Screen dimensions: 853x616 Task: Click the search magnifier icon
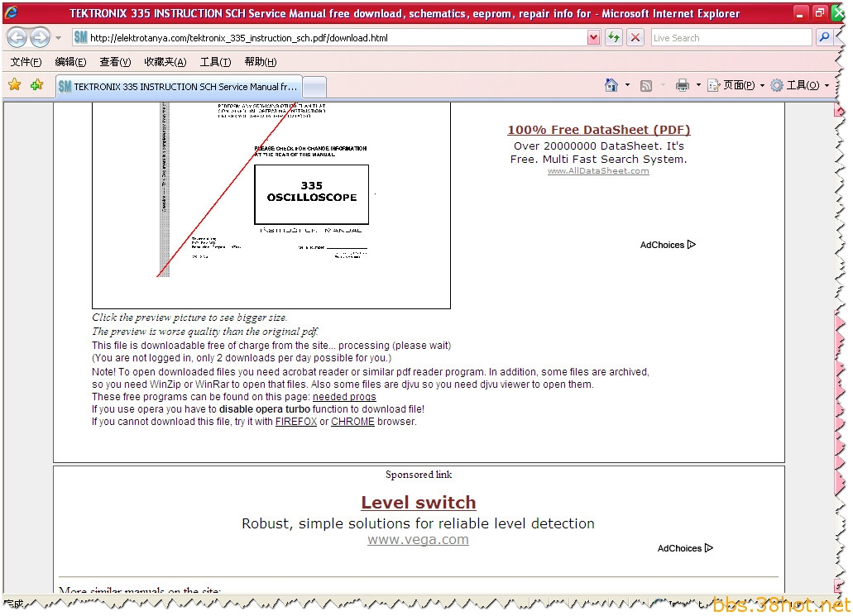[824, 37]
